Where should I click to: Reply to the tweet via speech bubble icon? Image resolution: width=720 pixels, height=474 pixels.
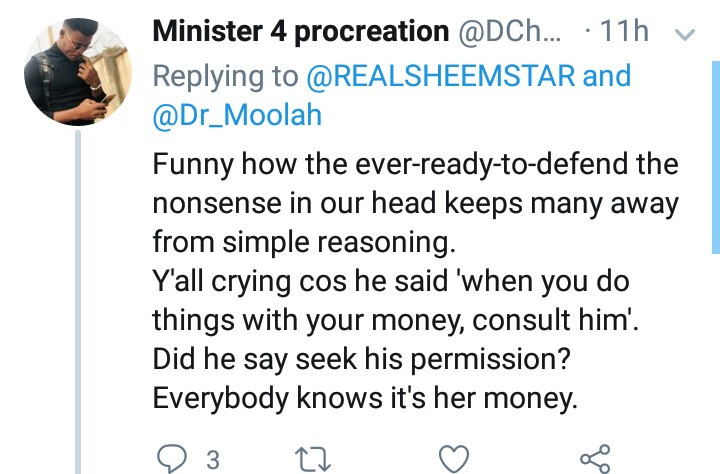tap(172, 458)
